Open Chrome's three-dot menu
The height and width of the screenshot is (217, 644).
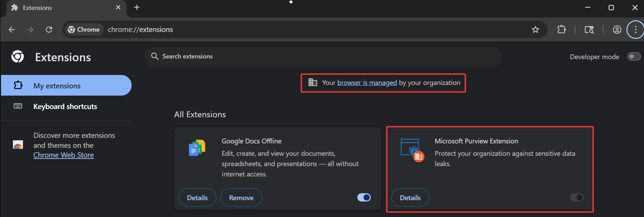635,30
